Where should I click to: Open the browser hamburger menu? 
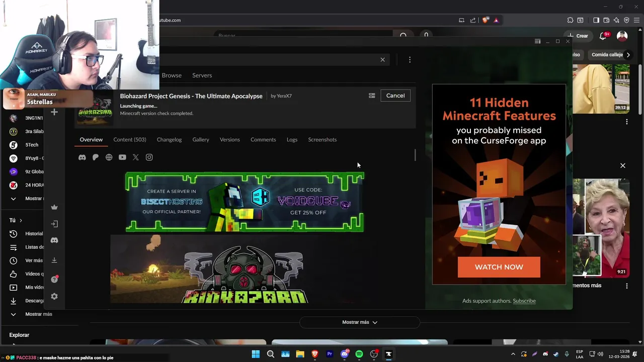click(x=636, y=20)
